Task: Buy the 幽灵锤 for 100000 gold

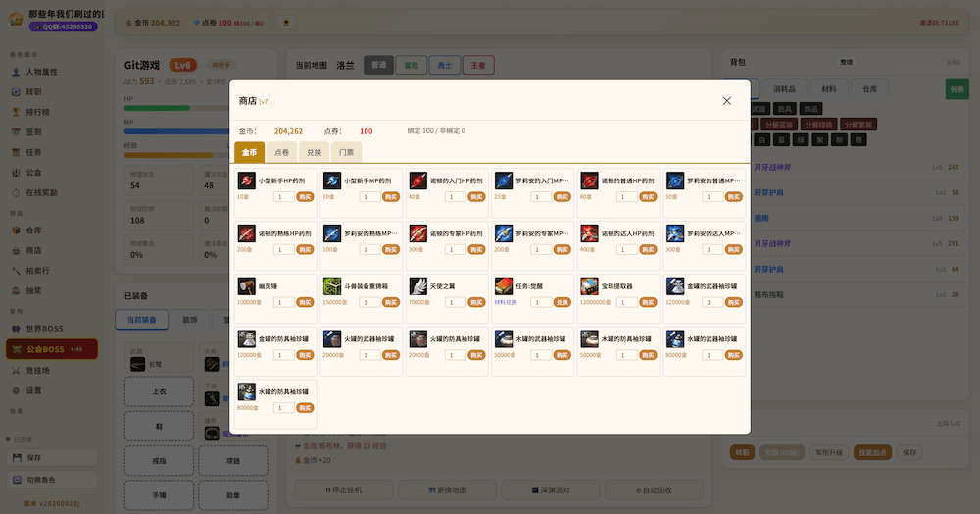Action: [305, 303]
